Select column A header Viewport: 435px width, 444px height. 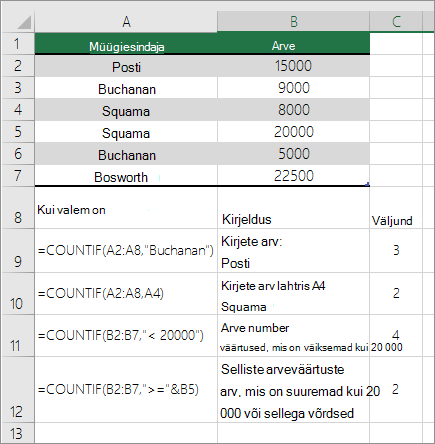[126, 22]
